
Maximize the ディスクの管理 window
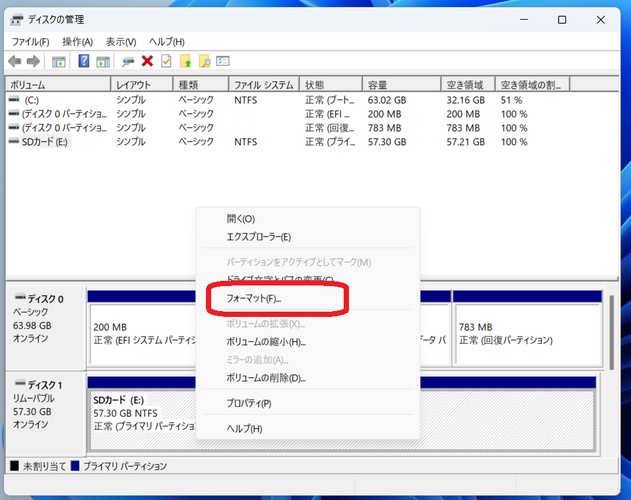pyautogui.click(x=562, y=19)
